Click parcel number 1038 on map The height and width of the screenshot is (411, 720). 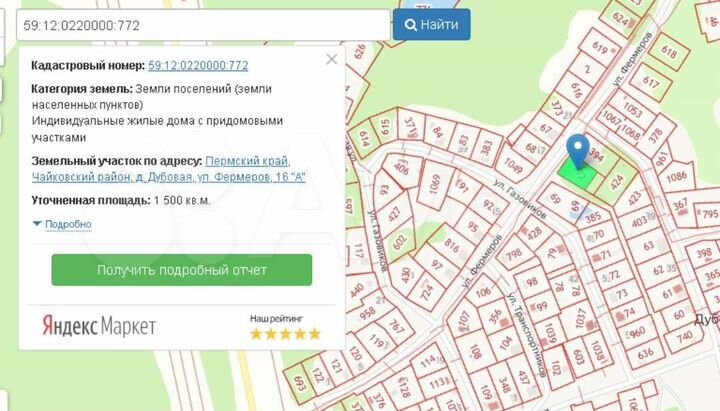[x=597, y=352]
